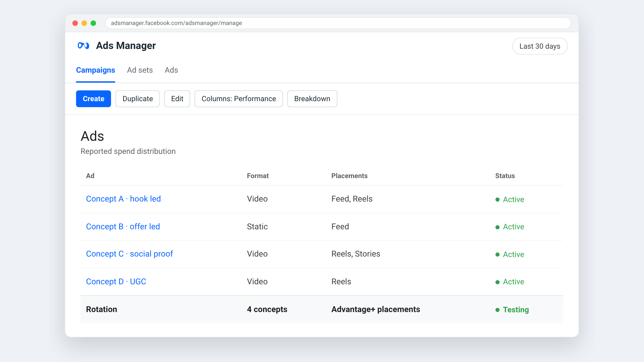Click the blue Create button
Screen dimensions: 644x362
pos(93,99)
